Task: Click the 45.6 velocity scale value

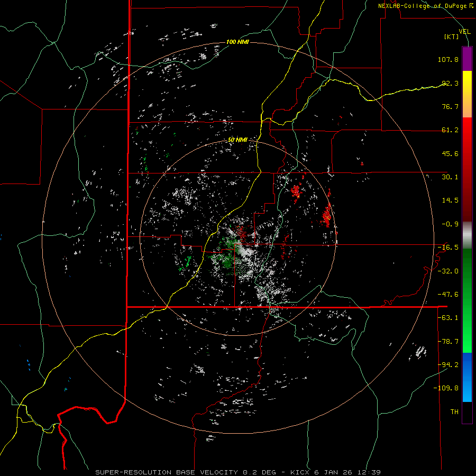Action: (450, 153)
